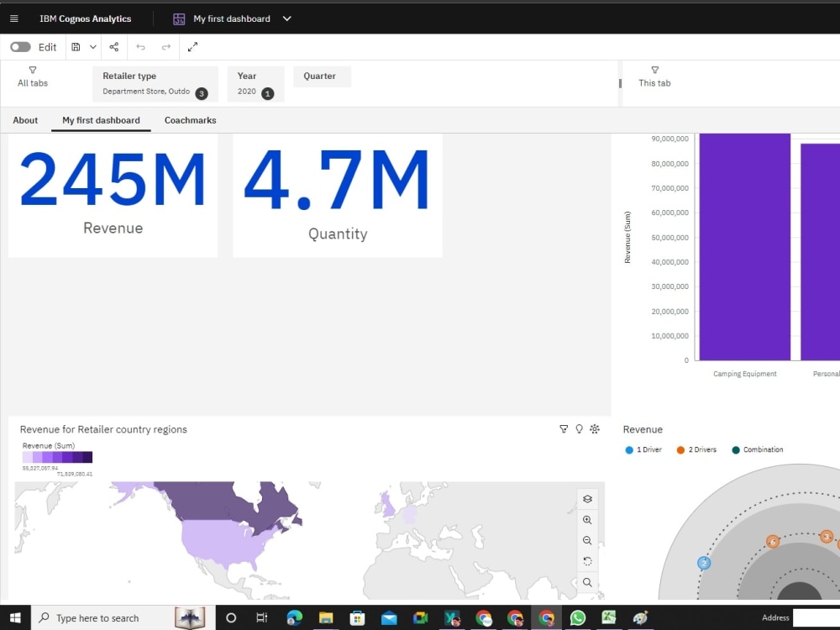Open Task View in taskbar
This screenshot has height=630, width=840.
pos(261,617)
